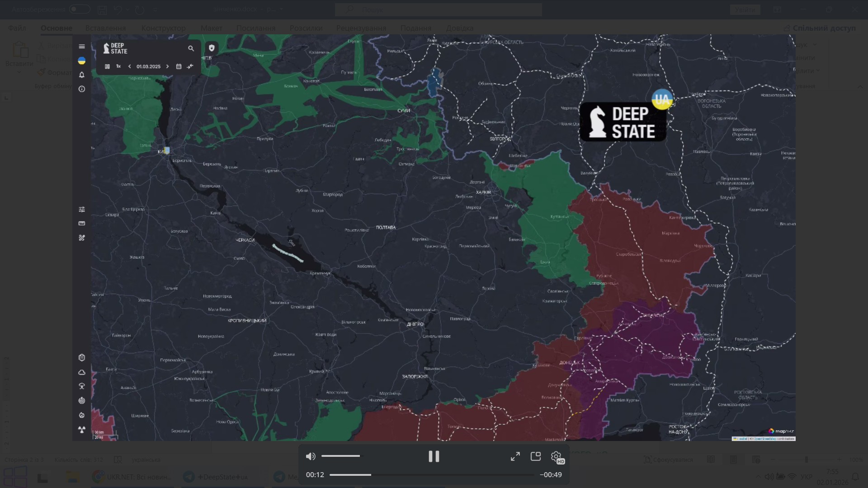This screenshot has height=488, width=868.
Task: Click the video progress seek bar
Action: pos(432,475)
